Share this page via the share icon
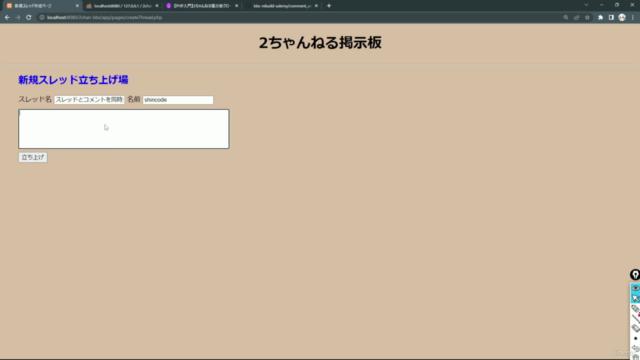The image size is (640, 360). (x=576, y=18)
